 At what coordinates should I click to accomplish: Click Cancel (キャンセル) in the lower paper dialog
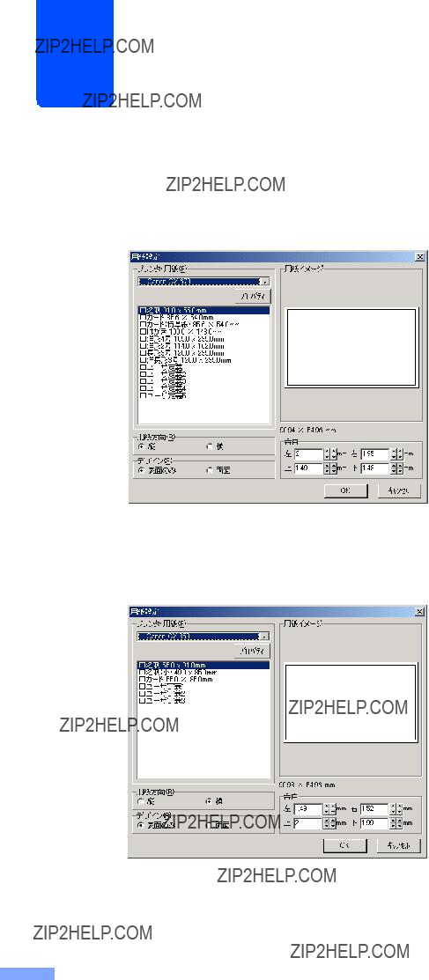pyautogui.click(x=399, y=845)
